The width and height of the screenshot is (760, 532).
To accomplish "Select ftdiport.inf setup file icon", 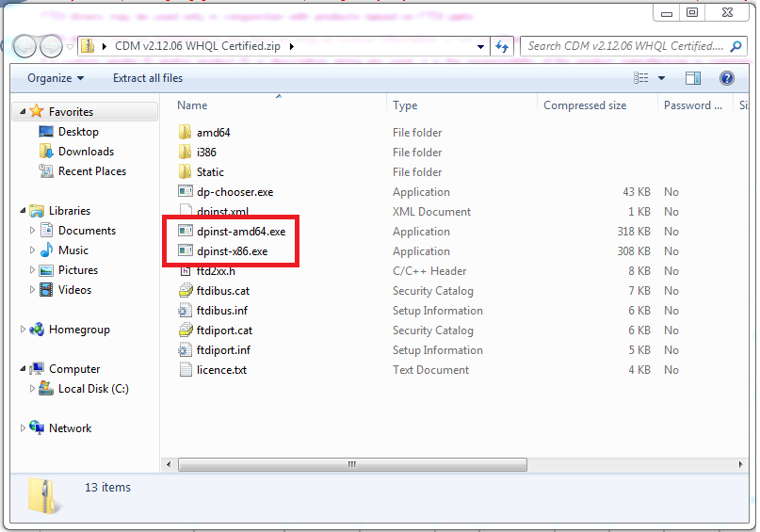I will click(x=186, y=350).
